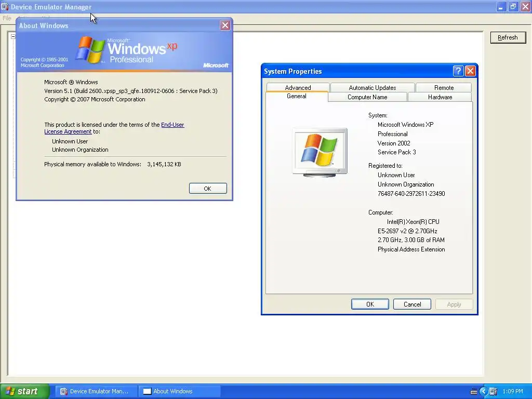Switch to the Automatic Updates tab

point(372,87)
